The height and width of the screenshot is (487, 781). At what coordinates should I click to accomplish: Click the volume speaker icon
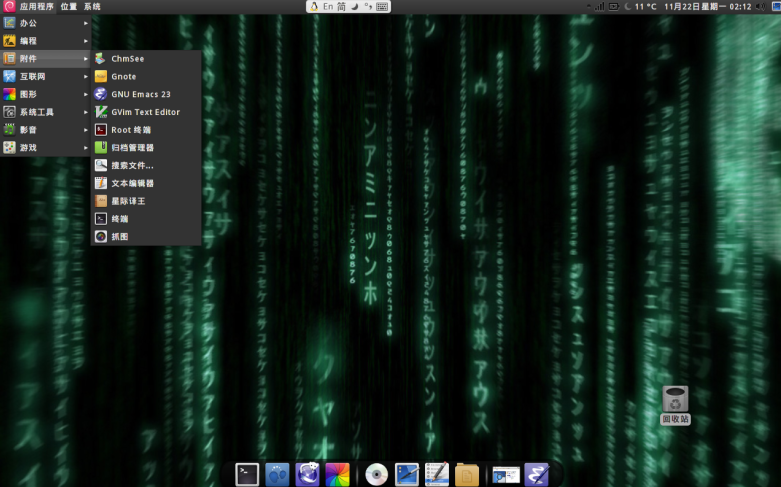pyautogui.click(x=761, y=6)
